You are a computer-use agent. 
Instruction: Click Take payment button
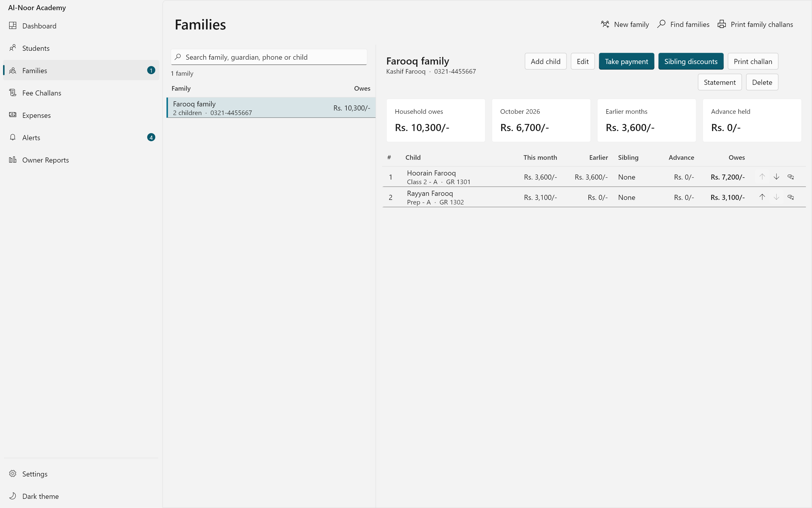(627, 61)
